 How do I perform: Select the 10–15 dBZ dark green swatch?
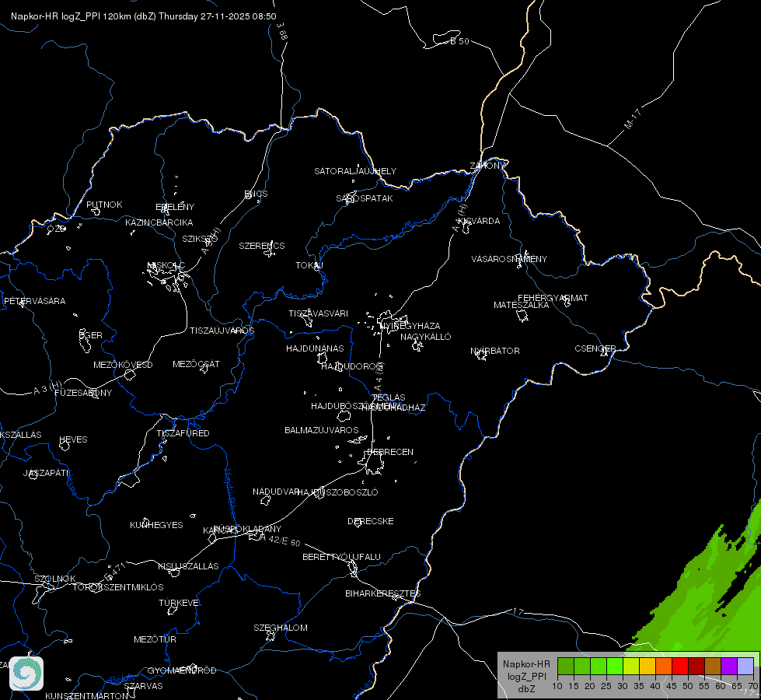pyautogui.click(x=565, y=667)
